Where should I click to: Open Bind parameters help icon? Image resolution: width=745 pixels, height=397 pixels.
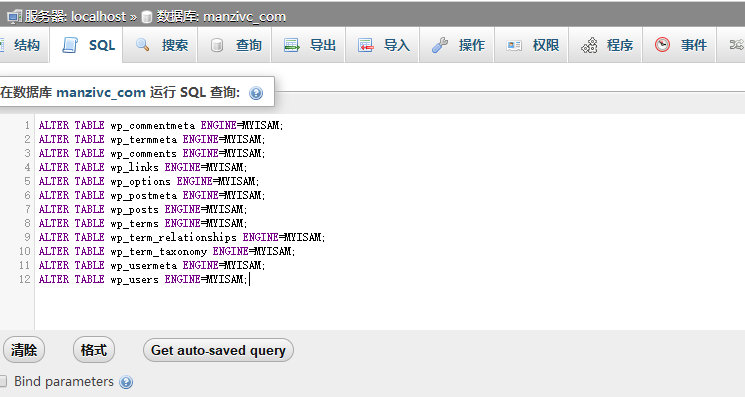pyautogui.click(x=126, y=382)
